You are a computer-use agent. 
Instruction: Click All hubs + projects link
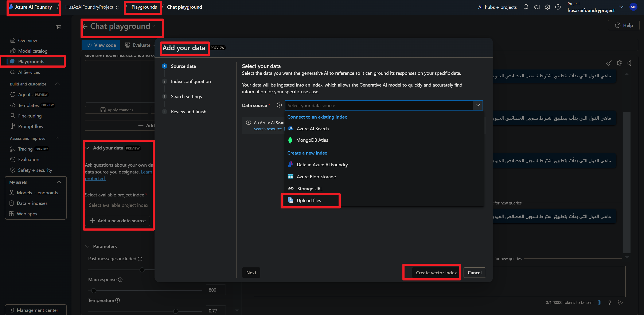click(x=497, y=7)
